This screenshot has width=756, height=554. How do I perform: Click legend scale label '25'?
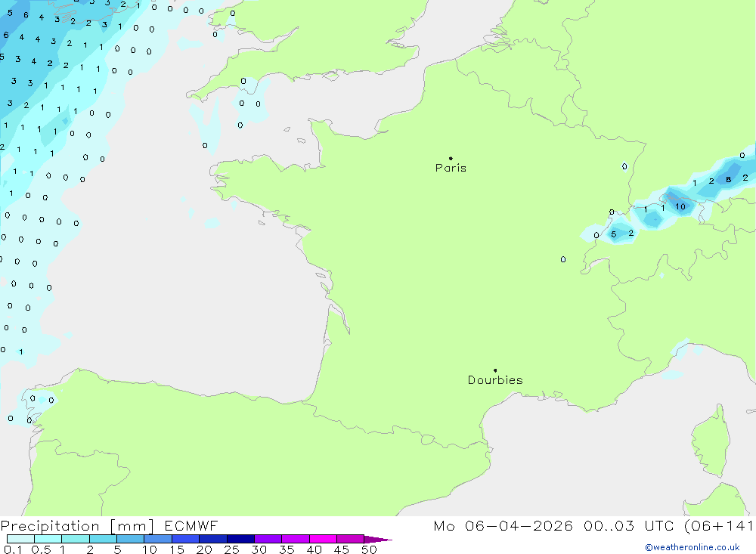[231, 549]
